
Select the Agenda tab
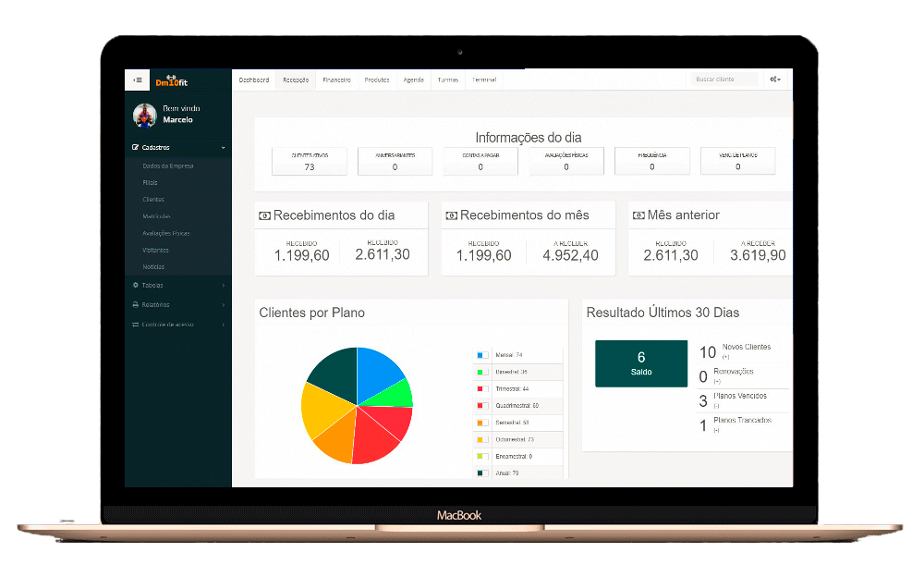413,80
